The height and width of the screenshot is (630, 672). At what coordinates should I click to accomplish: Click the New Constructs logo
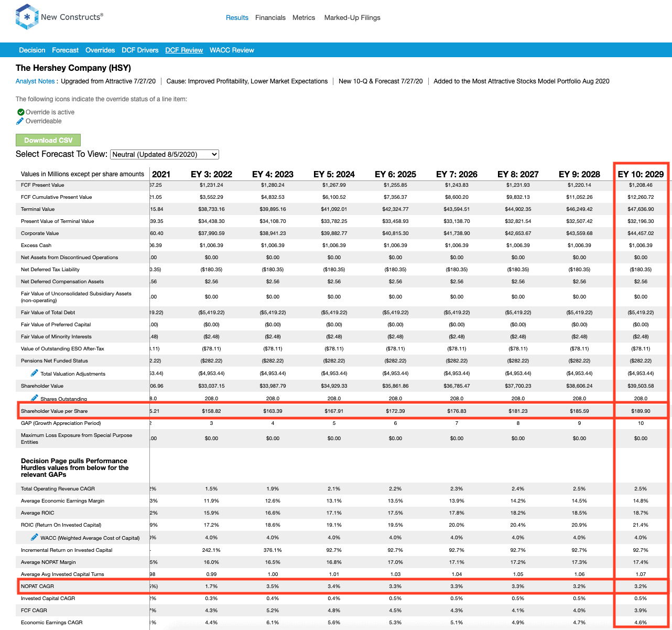[59, 17]
